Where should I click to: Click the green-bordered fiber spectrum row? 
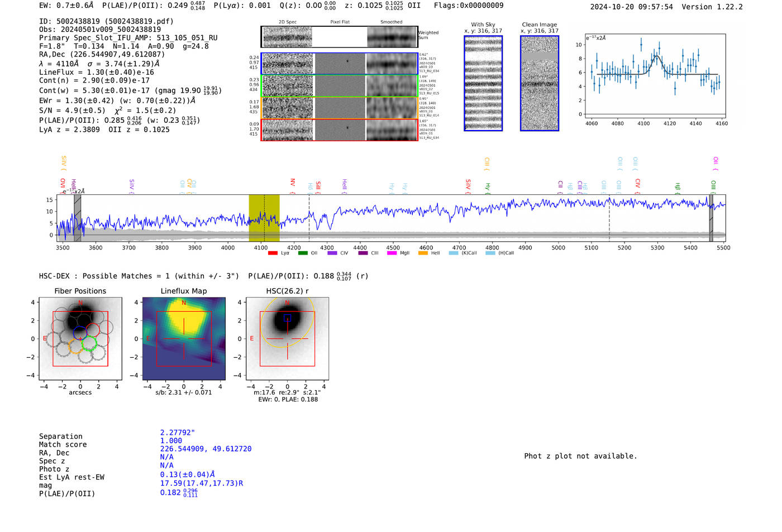point(339,86)
